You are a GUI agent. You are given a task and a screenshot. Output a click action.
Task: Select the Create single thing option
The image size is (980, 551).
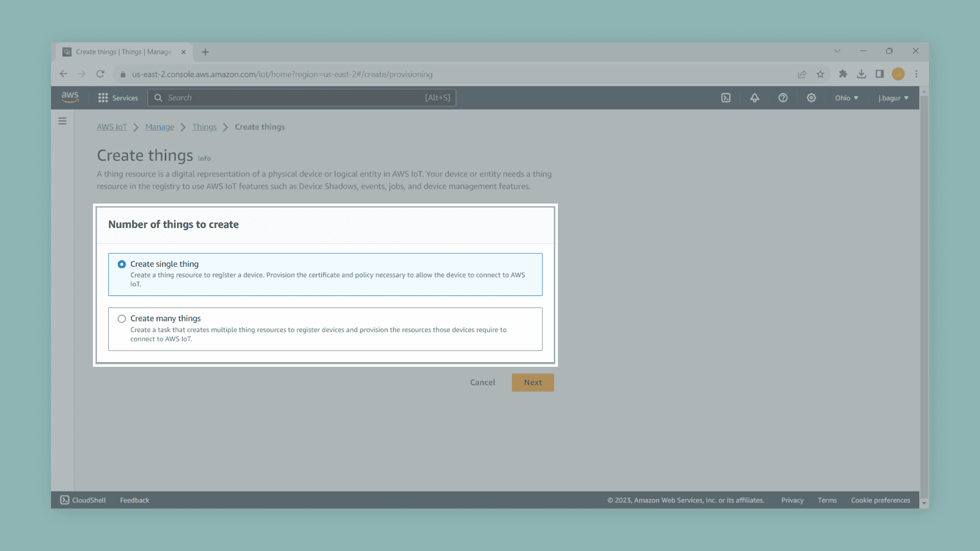coord(325,274)
